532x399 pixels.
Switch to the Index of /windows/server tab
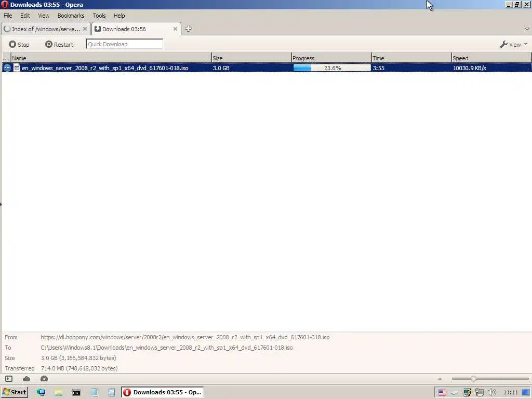(x=46, y=29)
